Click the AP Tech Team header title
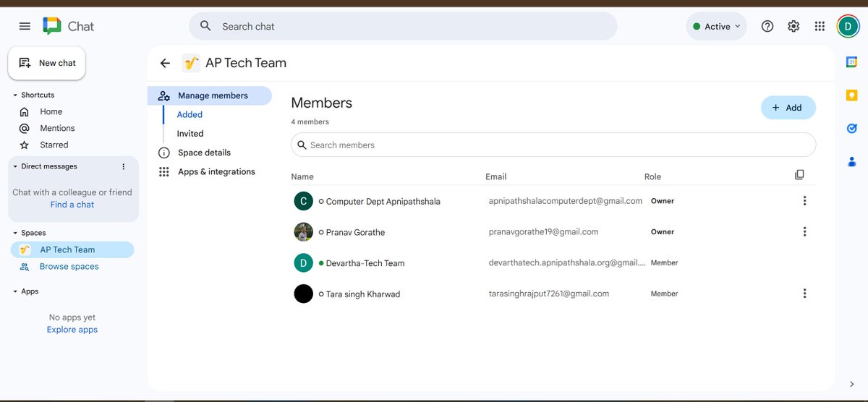The width and height of the screenshot is (868, 402). [x=246, y=63]
